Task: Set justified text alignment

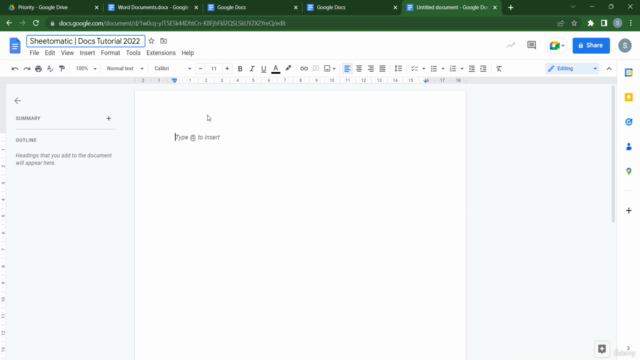Action: 382,69
